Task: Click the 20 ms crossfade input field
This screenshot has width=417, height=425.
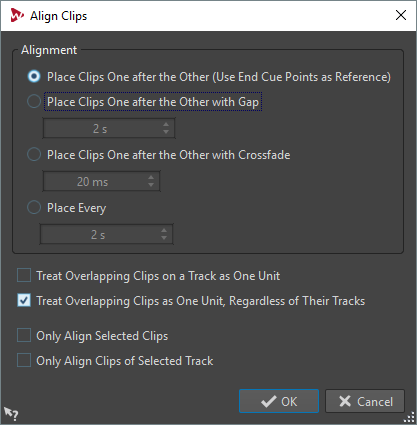Action: point(101,181)
